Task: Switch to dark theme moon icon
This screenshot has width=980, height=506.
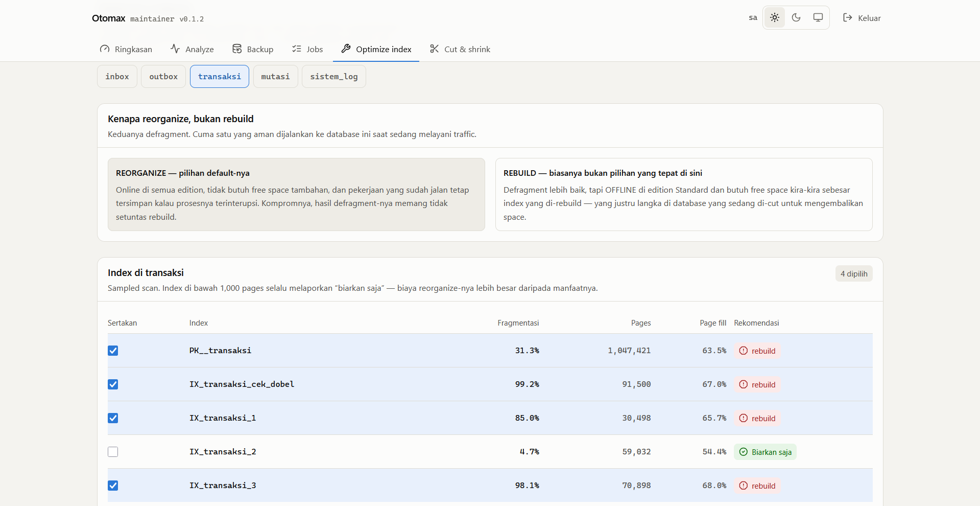Action: [x=796, y=18]
